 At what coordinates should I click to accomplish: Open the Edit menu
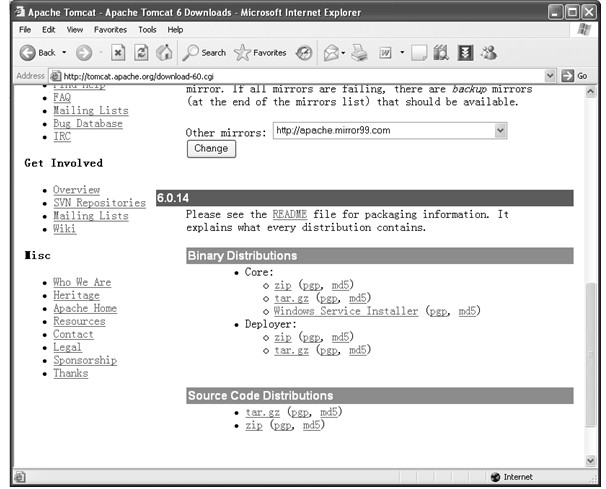click(x=48, y=30)
